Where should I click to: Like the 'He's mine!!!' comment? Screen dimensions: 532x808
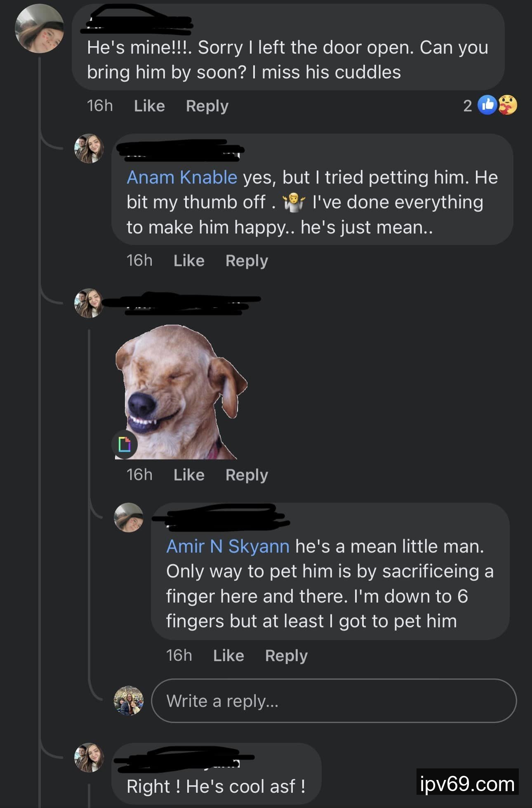click(x=149, y=106)
